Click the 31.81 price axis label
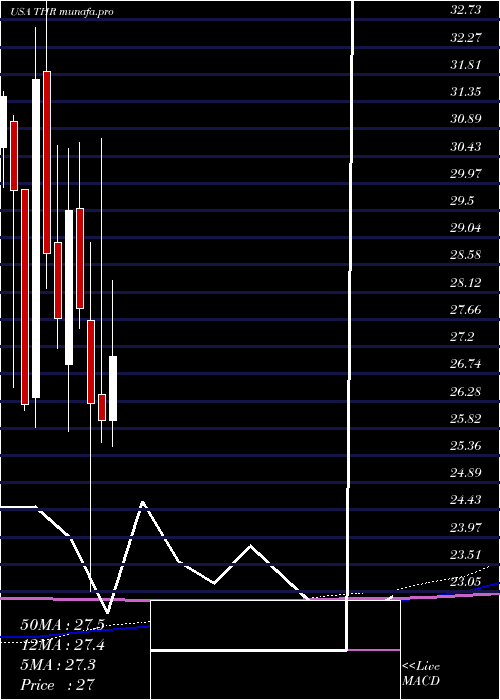The height and width of the screenshot is (700, 500). pyautogui.click(x=466, y=65)
